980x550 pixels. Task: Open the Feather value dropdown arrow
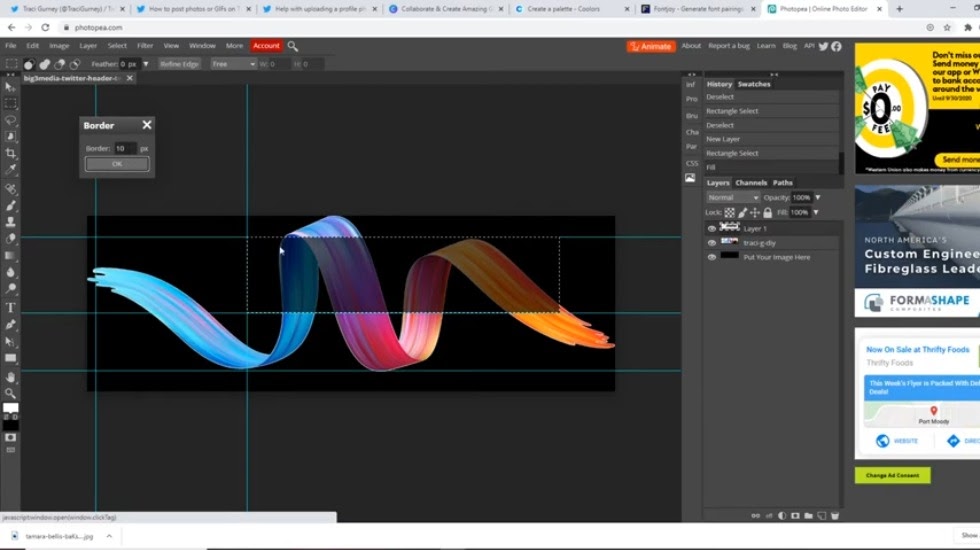[x=146, y=64]
